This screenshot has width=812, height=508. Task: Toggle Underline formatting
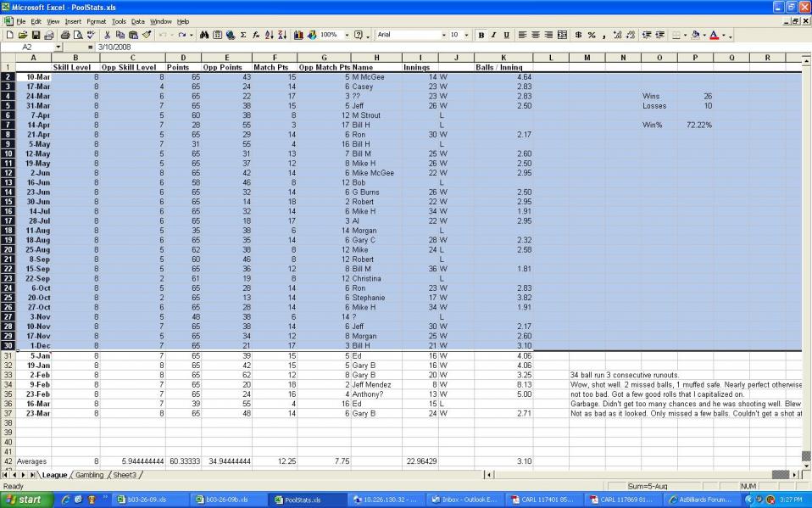(507, 35)
